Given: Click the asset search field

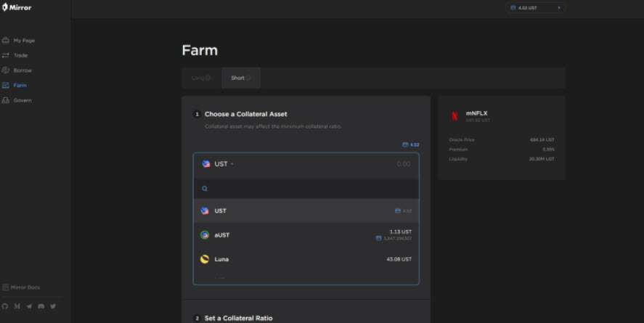Looking at the screenshot, I should [306, 189].
